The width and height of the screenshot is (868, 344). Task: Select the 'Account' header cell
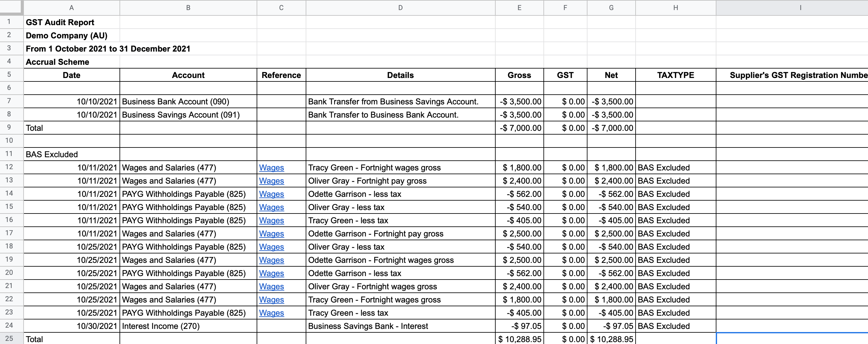[188, 75]
